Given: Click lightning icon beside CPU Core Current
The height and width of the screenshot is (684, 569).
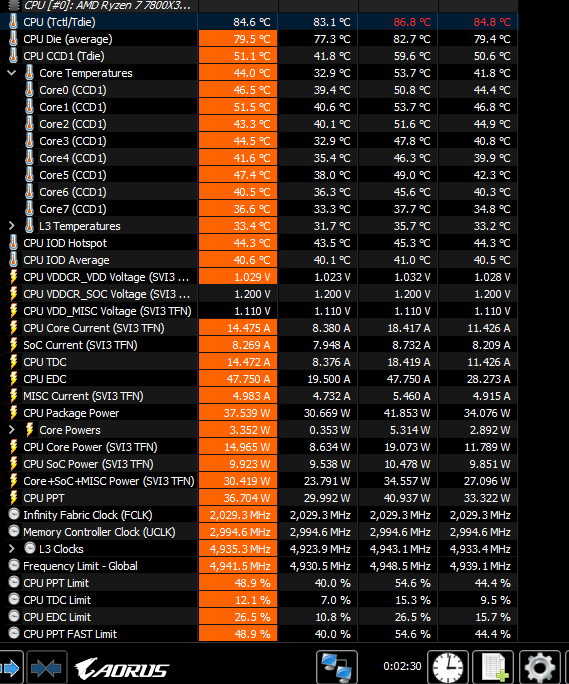Looking at the screenshot, I should click(14, 328).
